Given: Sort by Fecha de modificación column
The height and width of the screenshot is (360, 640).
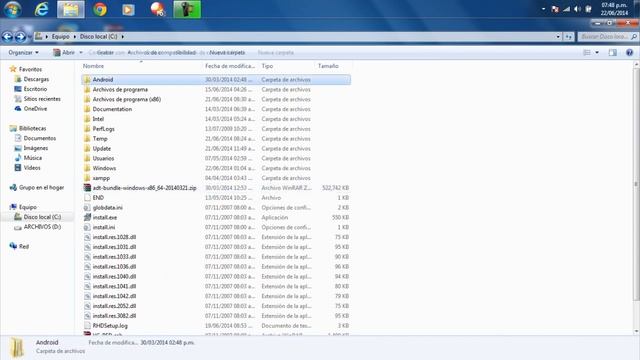Looking at the screenshot, I should tap(230, 66).
